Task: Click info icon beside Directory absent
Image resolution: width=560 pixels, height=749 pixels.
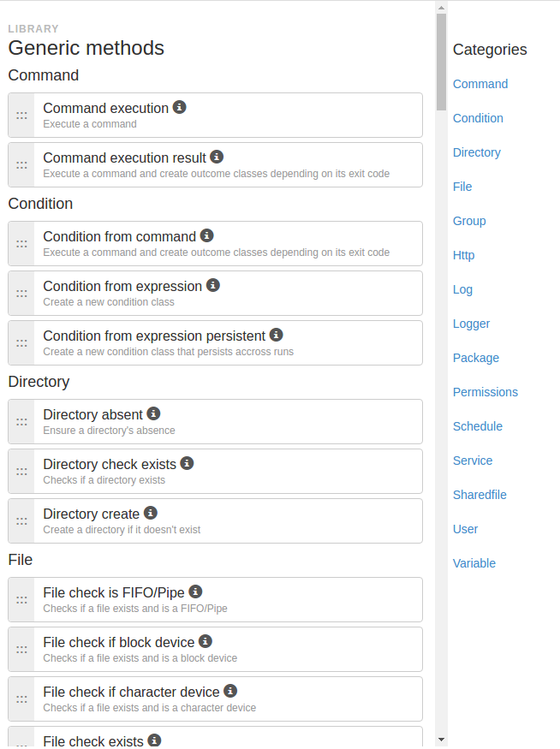Action: [x=153, y=413]
